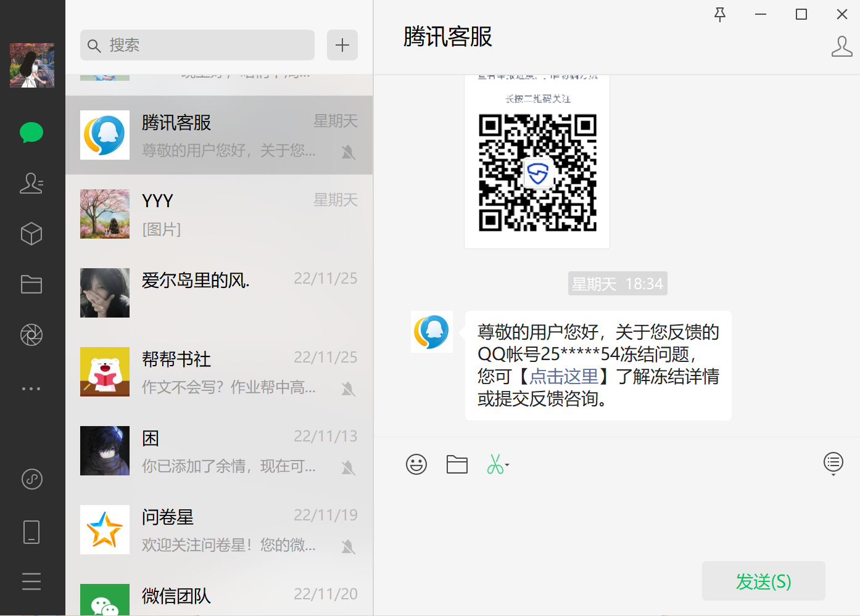This screenshot has width=860, height=616.
Task: Open the Mini Programs panel
Action: 32,479
